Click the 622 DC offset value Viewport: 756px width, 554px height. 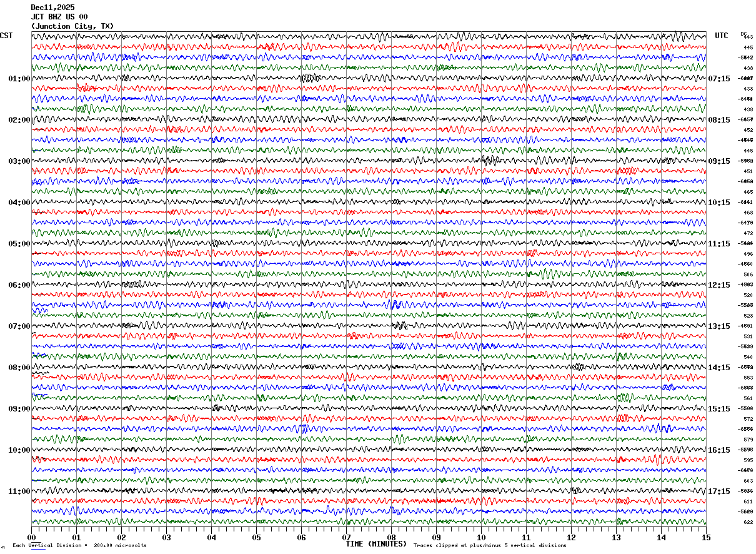(x=748, y=522)
